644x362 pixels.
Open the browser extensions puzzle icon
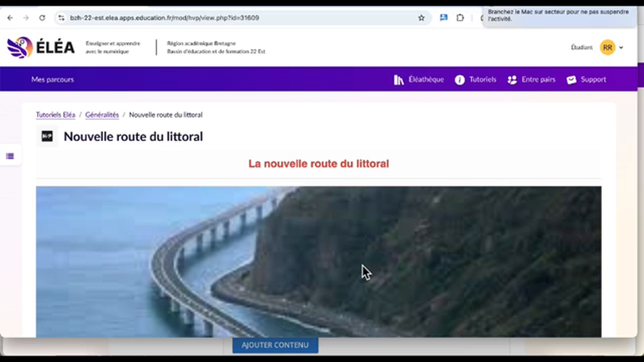(x=460, y=18)
